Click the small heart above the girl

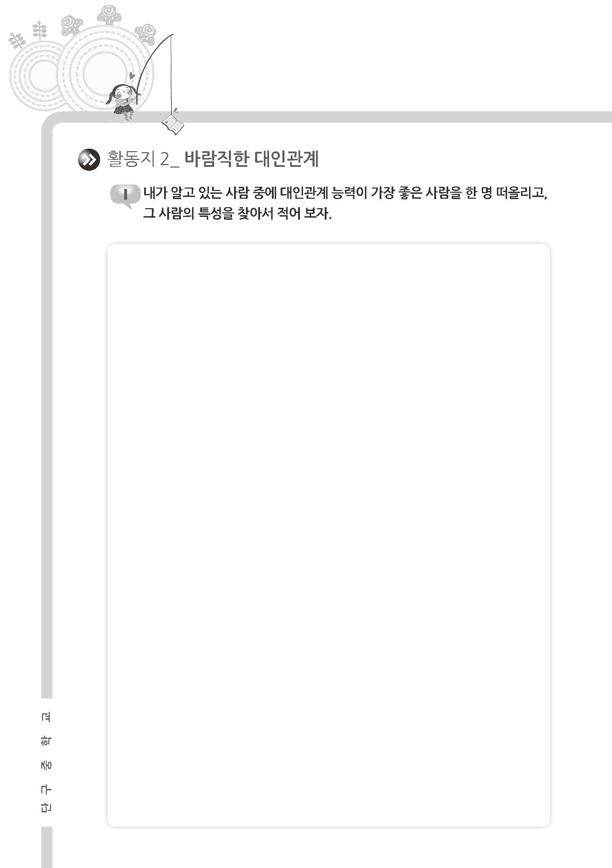tap(131, 76)
